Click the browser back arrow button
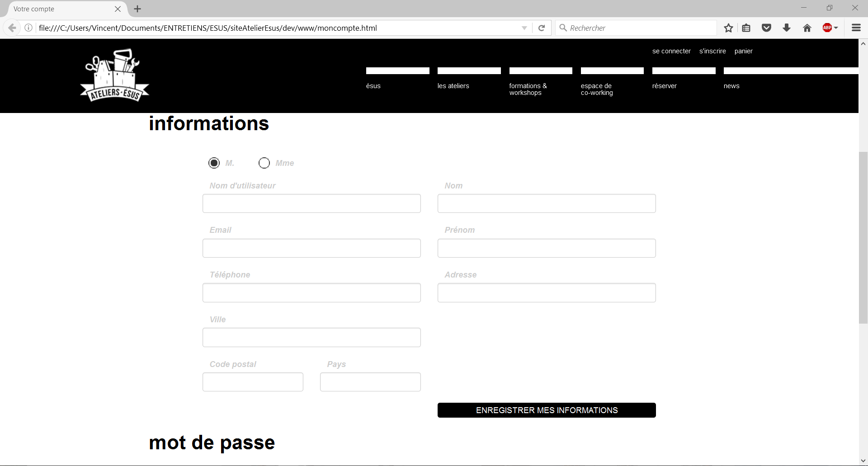Image resolution: width=868 pixels, height=466 pixels. (12, 28)
